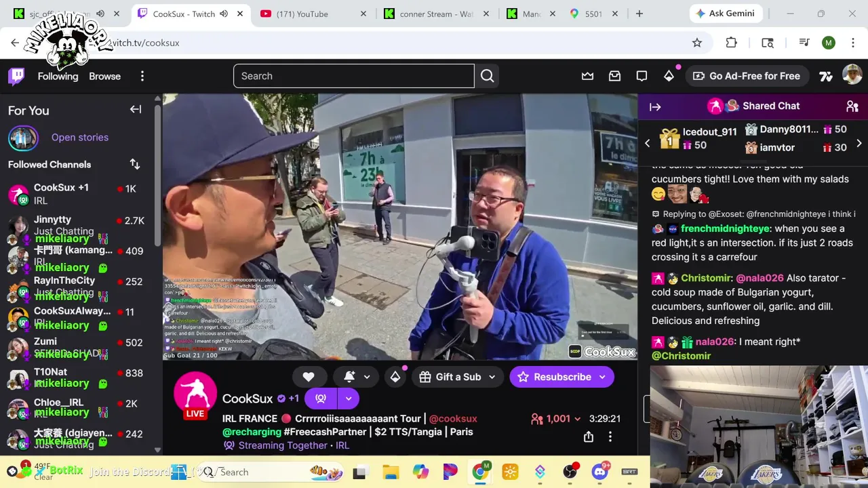The width and height of the screenshot is (868, 488).
Task: Open Discord from the taskbar
Action: (x=600, y=472)
